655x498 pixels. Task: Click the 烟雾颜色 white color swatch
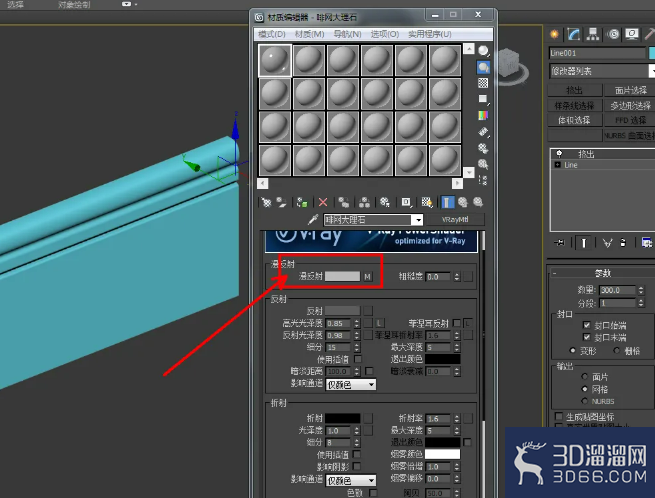(x=442, y=454)
